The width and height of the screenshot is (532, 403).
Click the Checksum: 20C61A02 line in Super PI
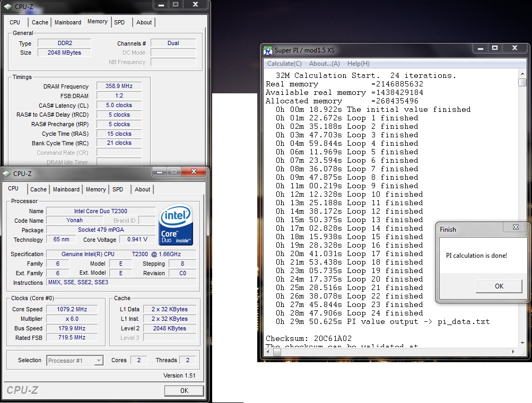point(308,338)
